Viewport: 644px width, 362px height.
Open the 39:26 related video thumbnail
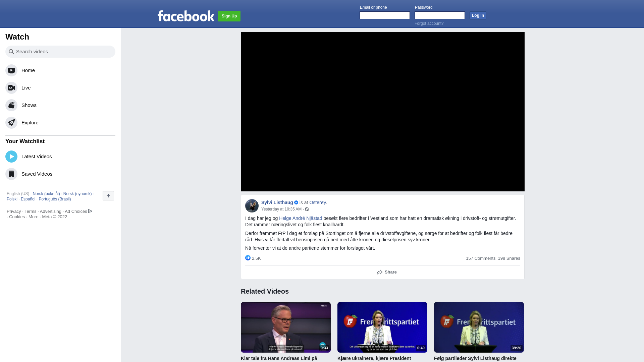pyautogui.click(x=479, y=327)
